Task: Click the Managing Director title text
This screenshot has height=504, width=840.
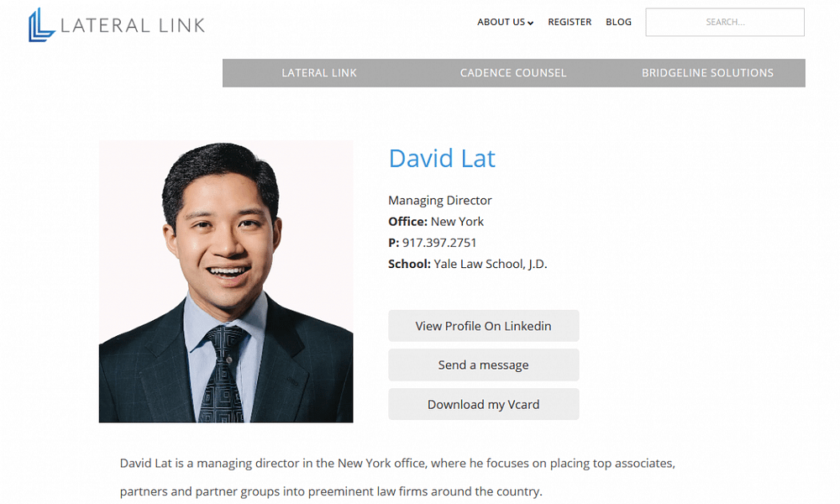Action: pyautogui.click(x=440, y=200)
